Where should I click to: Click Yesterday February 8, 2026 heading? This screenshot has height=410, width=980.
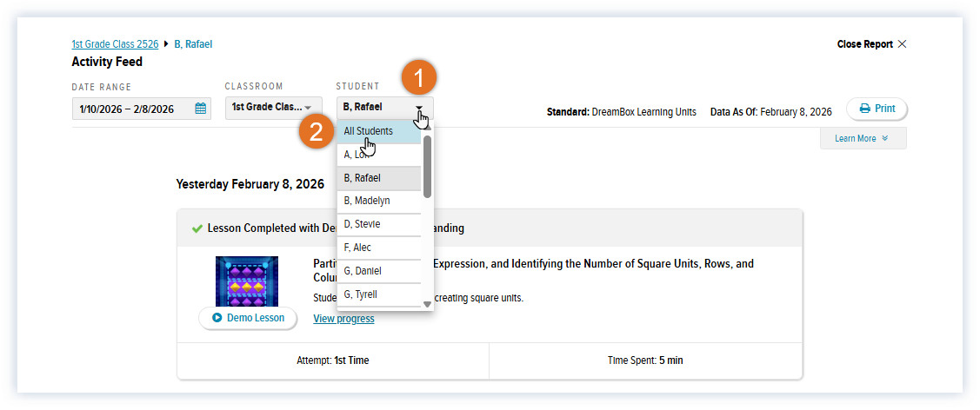click(x=250, y=185)
